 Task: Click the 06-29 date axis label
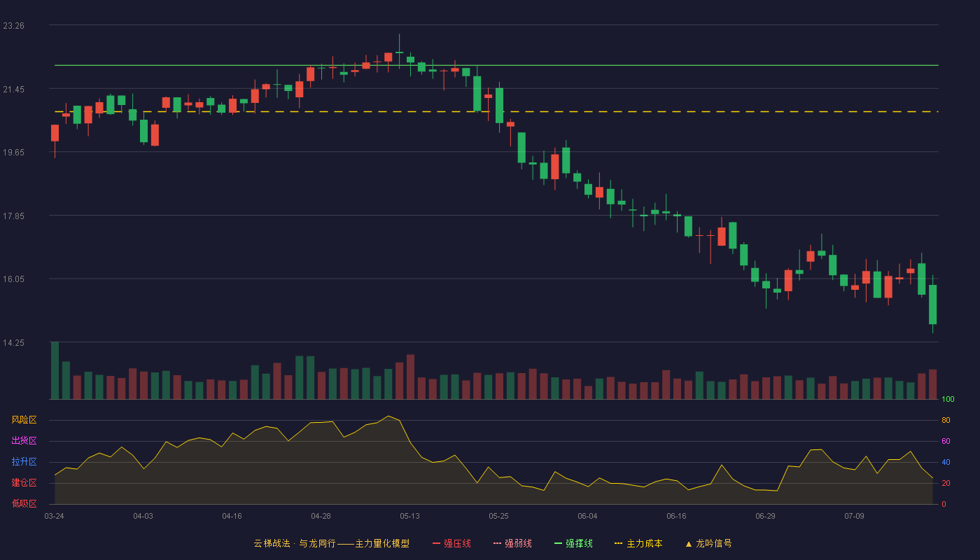[x=765, y=516]
